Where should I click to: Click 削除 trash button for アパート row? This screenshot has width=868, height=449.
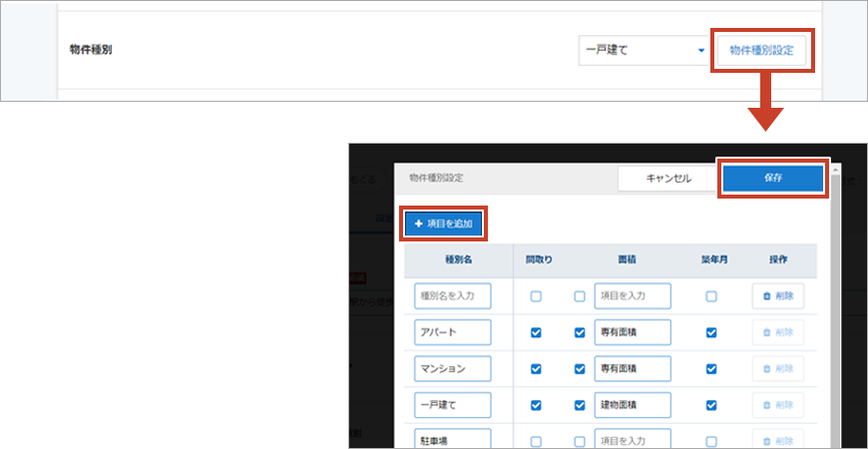(777, 332)
